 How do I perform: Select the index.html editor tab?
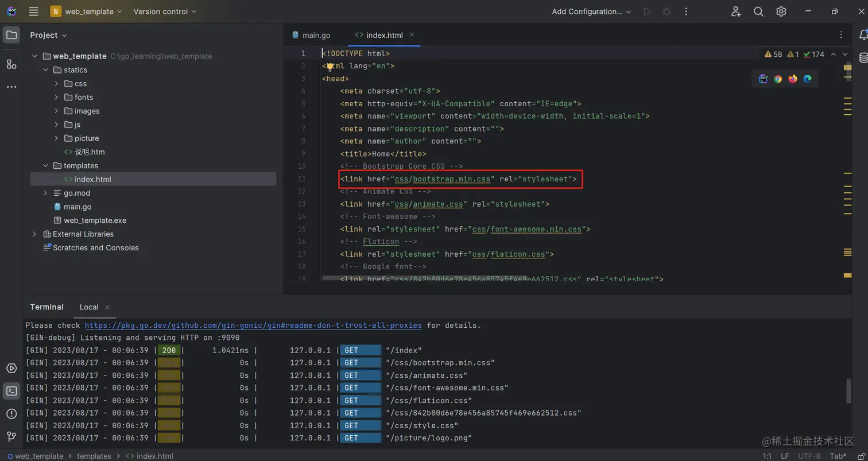click(x=385, y=35)
